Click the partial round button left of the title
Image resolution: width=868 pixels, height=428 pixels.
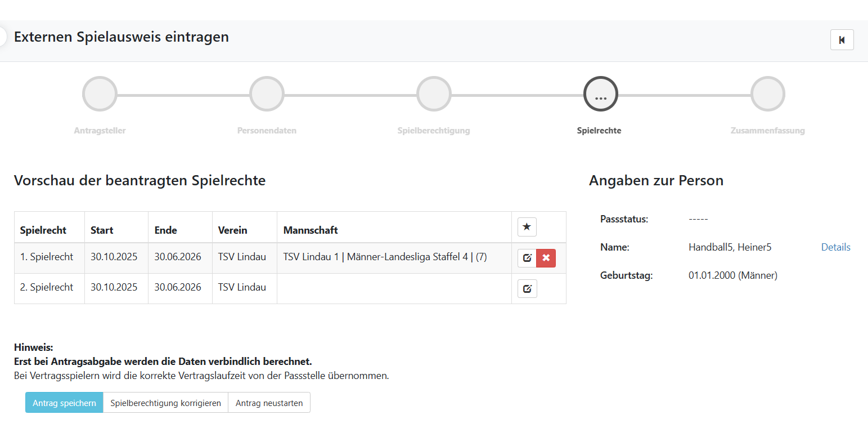(3, 37)
